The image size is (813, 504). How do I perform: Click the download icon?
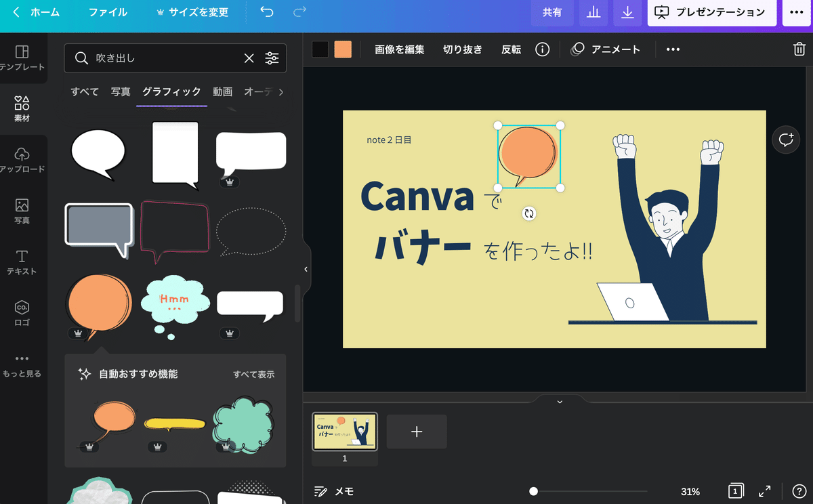[x=628, y=12]
